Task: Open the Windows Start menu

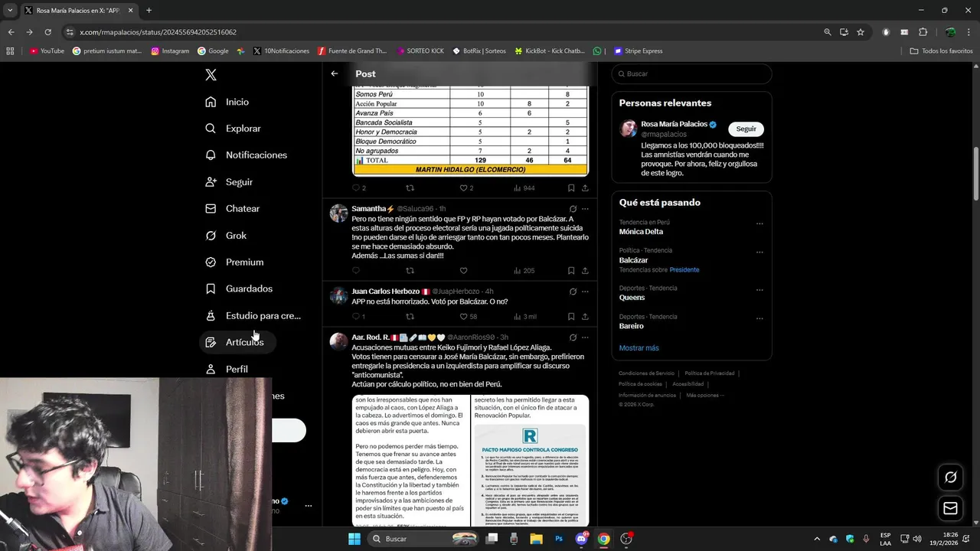Action: pyautogui.click(x=354, y=539)
